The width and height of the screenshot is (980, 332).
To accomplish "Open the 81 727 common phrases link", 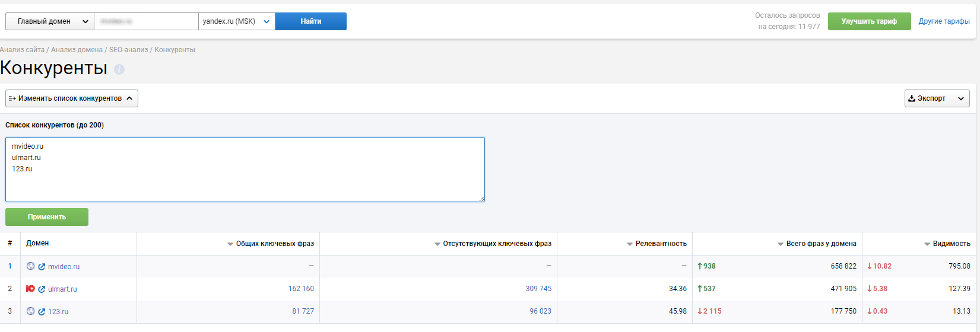I will pos(303,311).
